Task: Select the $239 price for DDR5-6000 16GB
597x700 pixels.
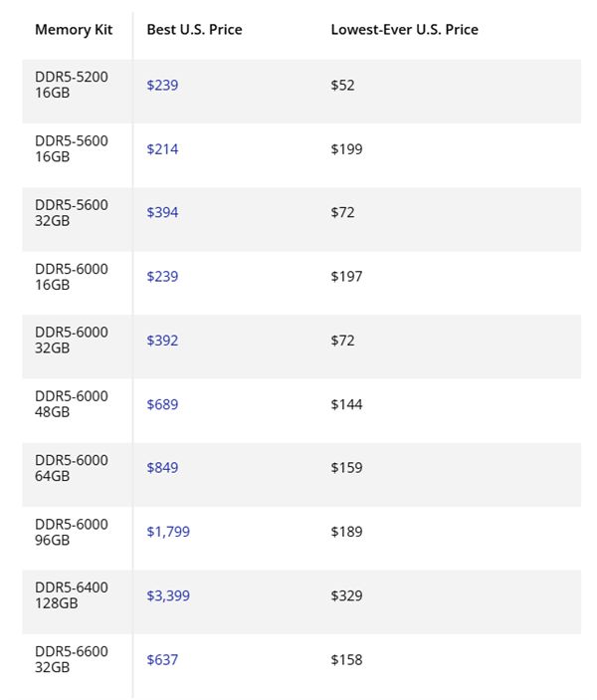Action: tap(162, 277)
